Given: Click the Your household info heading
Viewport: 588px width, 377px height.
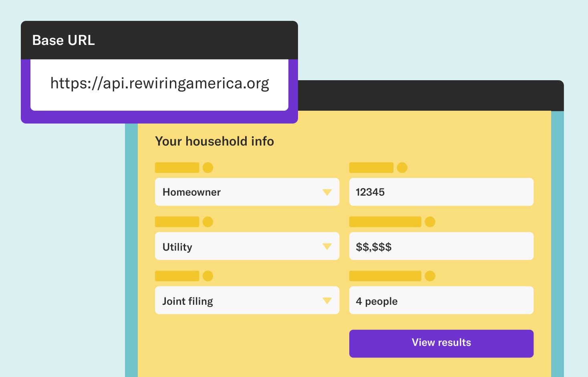Looking at the screenshot, I should (x=214, y=141).
